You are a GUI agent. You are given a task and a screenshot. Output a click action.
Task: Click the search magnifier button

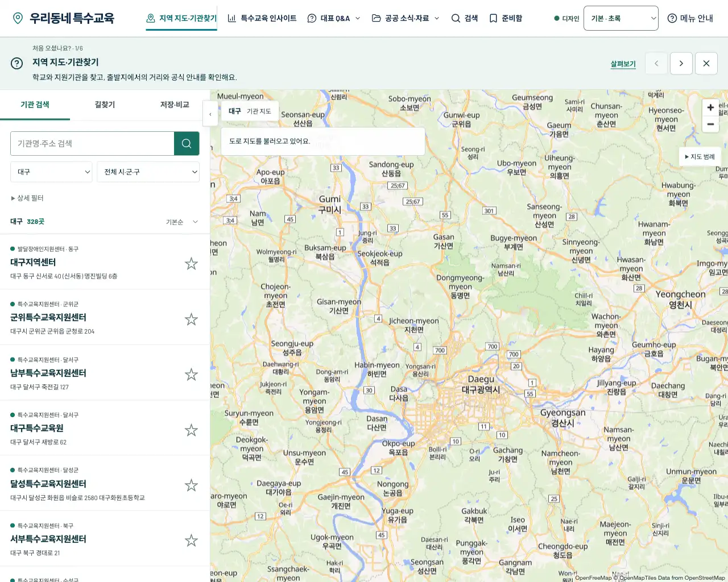pyautogui.click(x=187, y=144)
